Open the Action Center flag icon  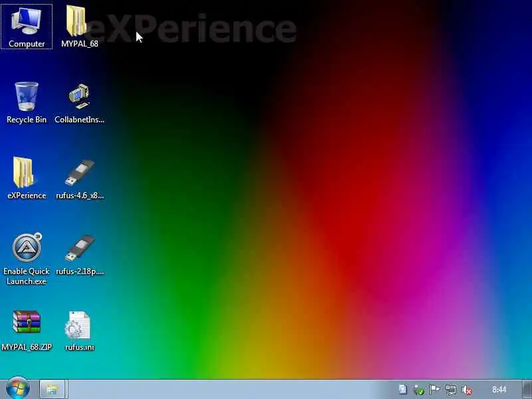(x=435, y=390)
